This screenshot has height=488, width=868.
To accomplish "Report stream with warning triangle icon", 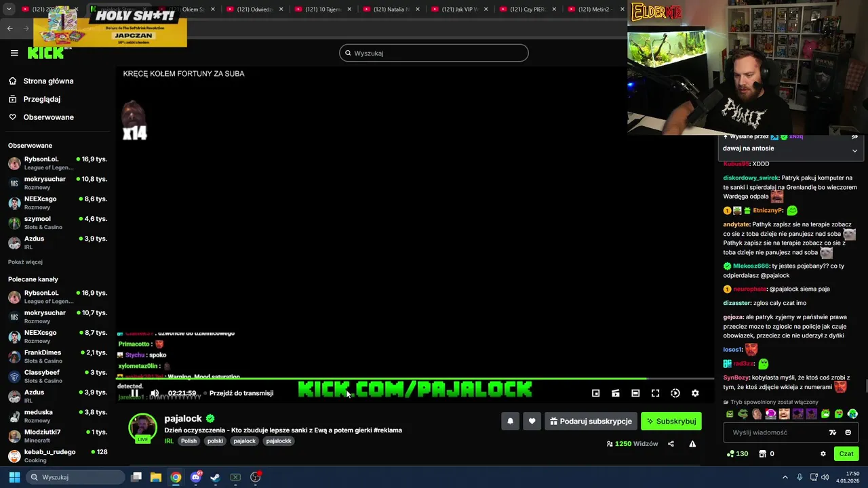I will coord(692,444).
